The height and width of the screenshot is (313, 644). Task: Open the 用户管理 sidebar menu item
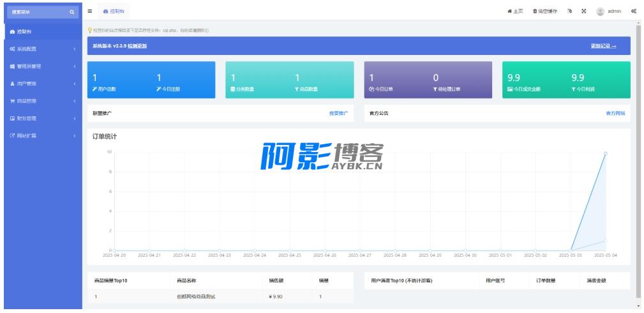coord(43,84)
